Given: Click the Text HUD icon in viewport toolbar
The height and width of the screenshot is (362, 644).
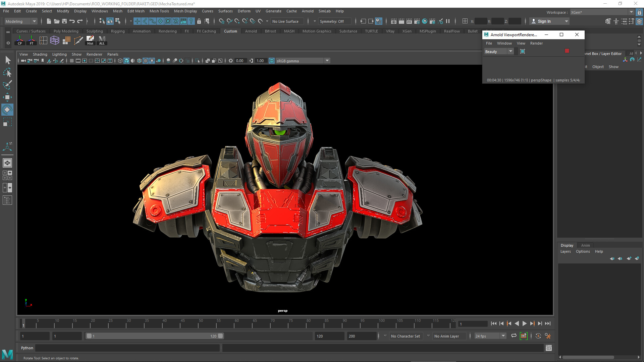Looking at the screenshot, I should tap(110, 61).
